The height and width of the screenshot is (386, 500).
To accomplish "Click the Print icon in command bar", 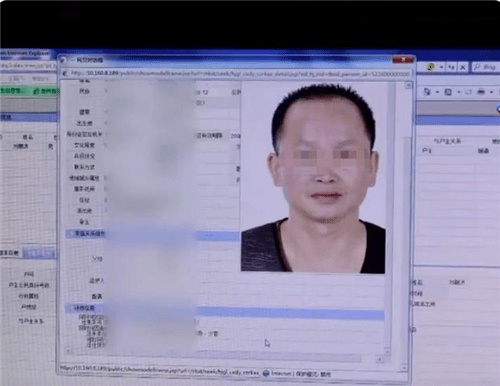I will pos(481,91).
